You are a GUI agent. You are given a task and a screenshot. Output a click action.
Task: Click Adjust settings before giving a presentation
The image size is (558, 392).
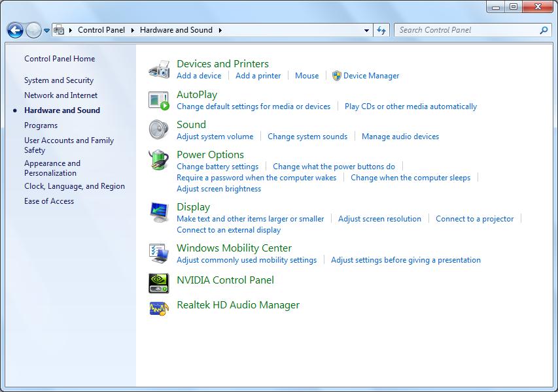pyautogui.click(x=406, y=260)
